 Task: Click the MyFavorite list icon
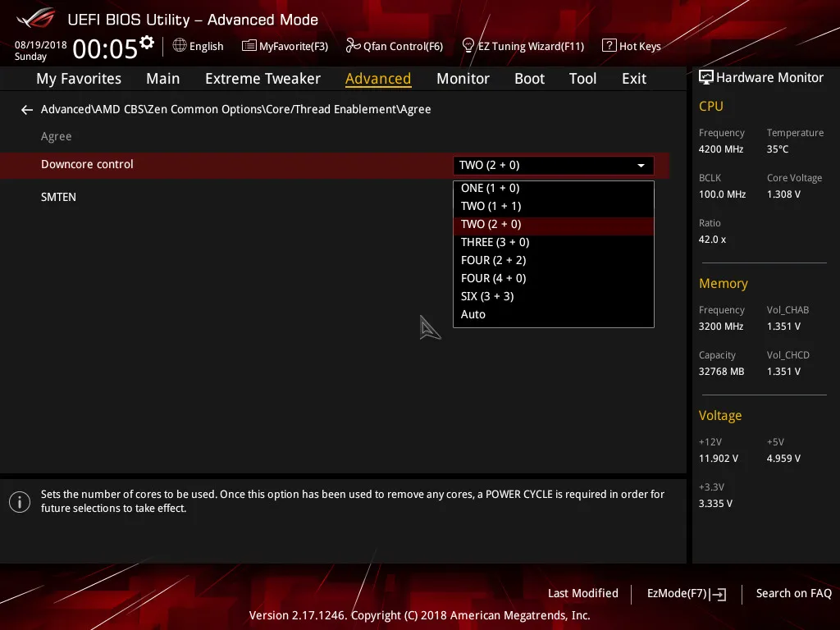[249, 46]
